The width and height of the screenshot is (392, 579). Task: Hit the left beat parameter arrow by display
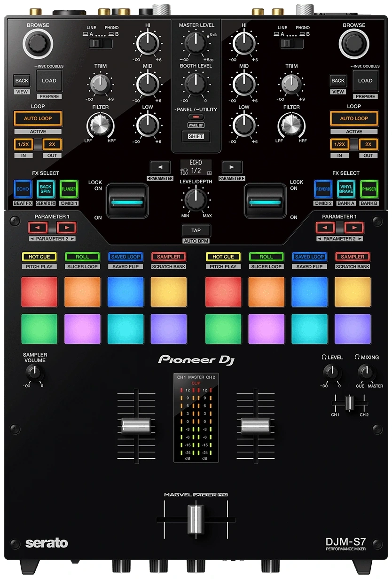[160, 166]
